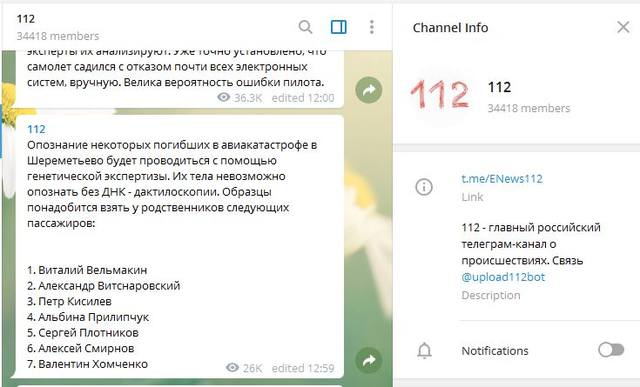This screenshot has height=387, width=640.
Task: Click the 'Description' label under channel text
Action: point(491,296)
